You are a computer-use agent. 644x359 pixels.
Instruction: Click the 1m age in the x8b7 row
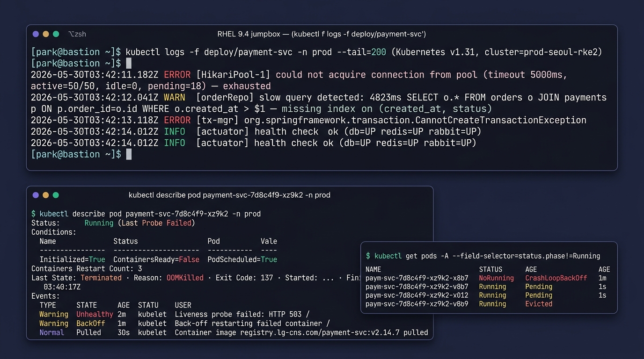[602, 278]
